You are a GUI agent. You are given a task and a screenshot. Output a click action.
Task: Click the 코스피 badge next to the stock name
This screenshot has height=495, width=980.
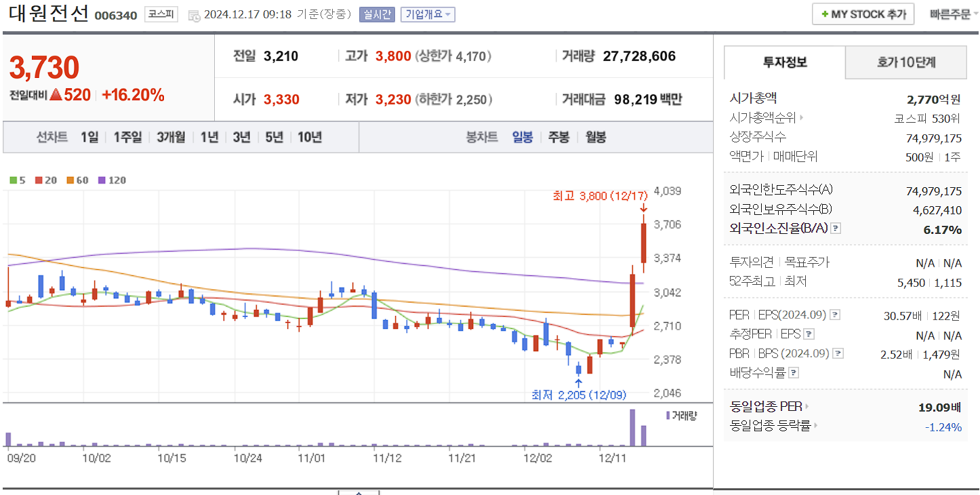click(x=161, y=14)
